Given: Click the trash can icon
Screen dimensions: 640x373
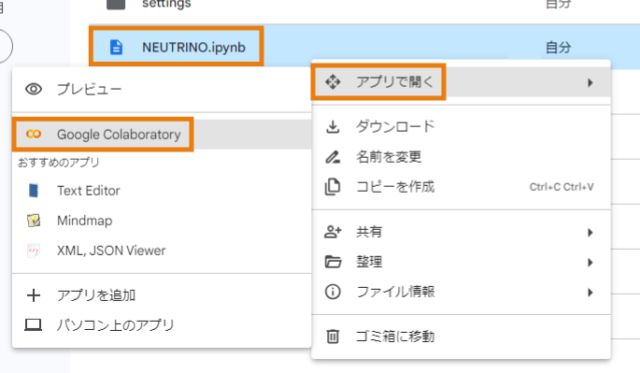Looking at the screenshot, I should 333,337.
